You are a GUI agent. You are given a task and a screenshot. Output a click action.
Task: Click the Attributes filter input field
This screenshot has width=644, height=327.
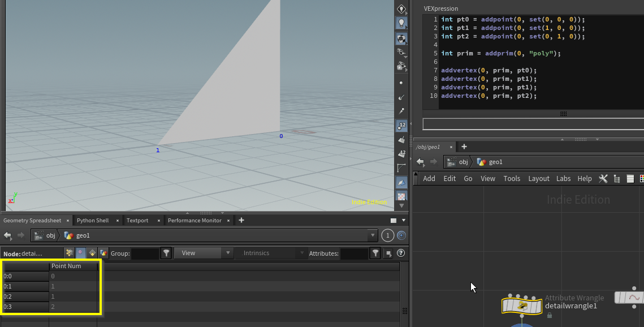[x=353, y=253]
